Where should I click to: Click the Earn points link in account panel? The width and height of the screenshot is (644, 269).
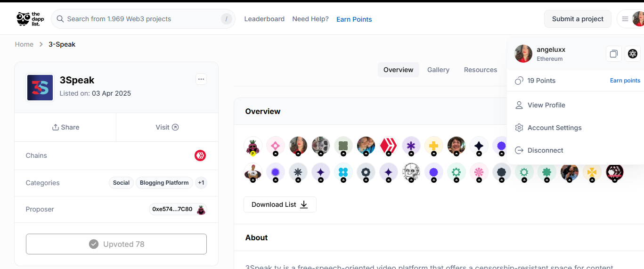tap(625, 81)
